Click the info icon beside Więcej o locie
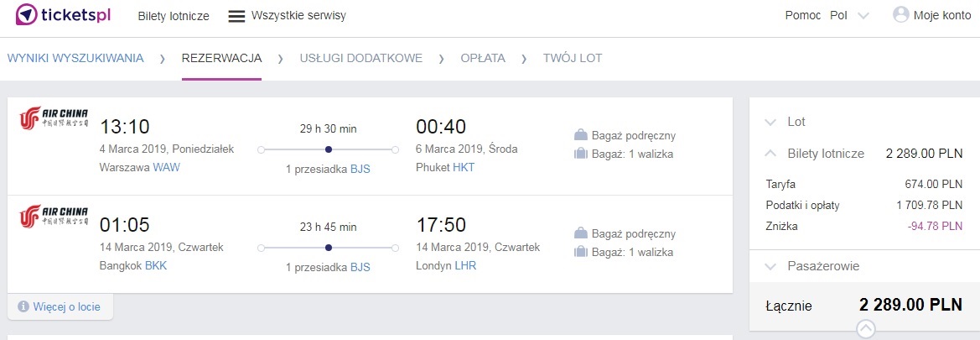980x340 pixels. pyautogui.click(x=23, y=306)
